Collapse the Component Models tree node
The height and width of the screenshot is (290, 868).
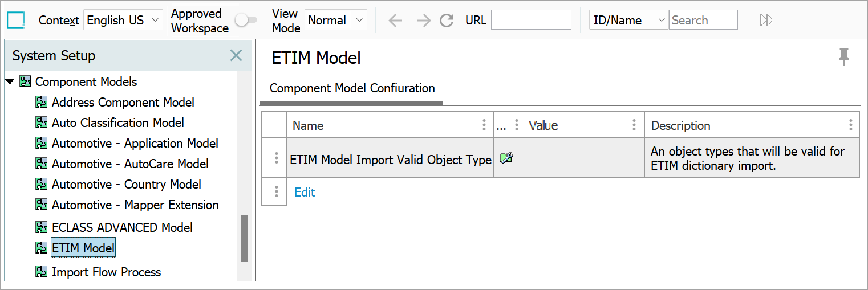[x=10, y=82]
